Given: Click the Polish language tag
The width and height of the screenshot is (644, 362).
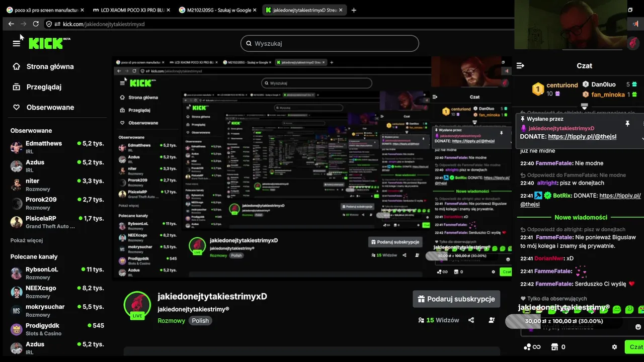Looking at the screenshot, I should pos(200,321).
